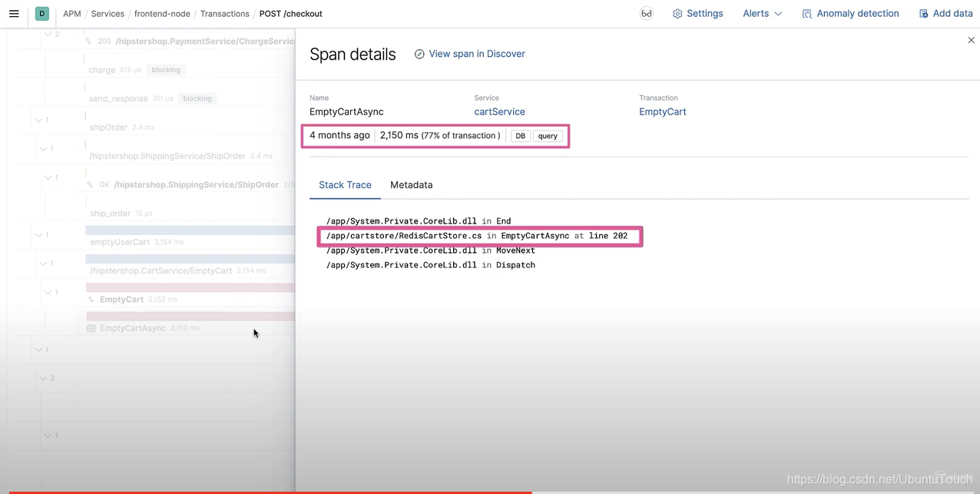Click the blocking badge on charge row
Screen dimensions: 980x494
(166, 70)
